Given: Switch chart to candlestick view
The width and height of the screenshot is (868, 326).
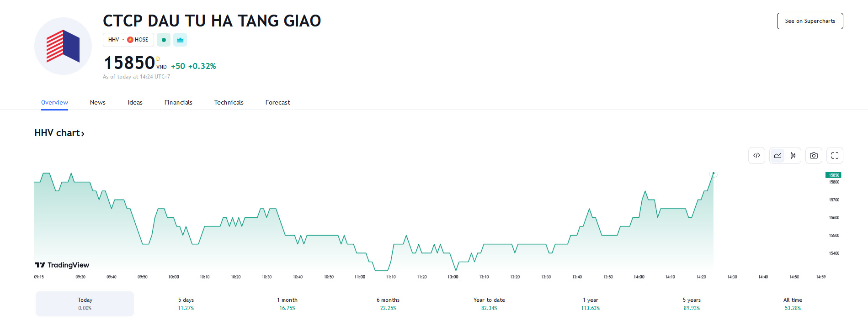Looking at the screenshot, I should point(793,155).
